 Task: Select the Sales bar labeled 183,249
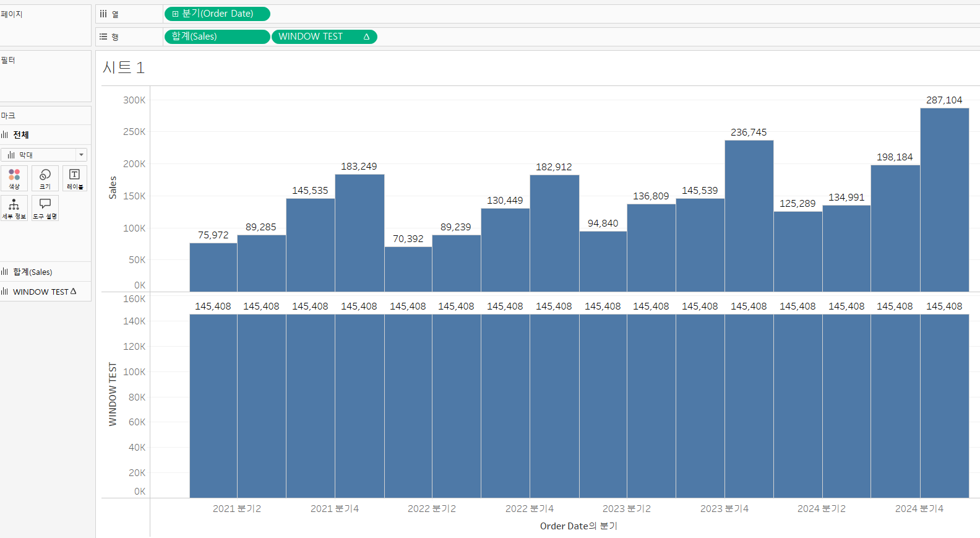click(x=359, y=233)
